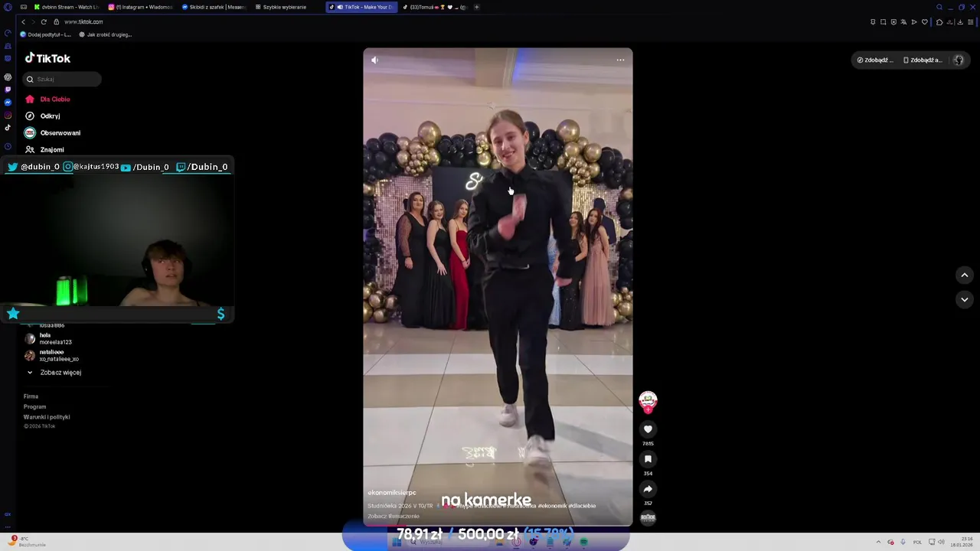Open the Dodaj podtytuł bookmark
Screen dimensions: 980x551
(46, 34)
